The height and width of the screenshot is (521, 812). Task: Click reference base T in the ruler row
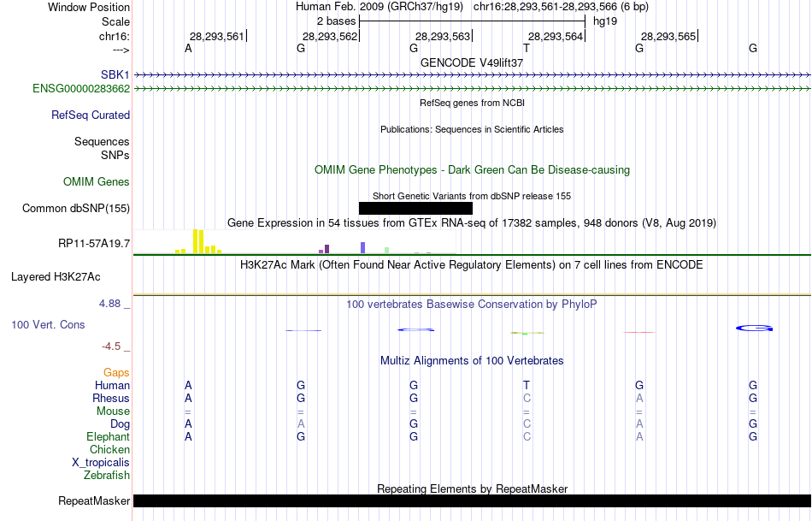[x=527, y=48]
